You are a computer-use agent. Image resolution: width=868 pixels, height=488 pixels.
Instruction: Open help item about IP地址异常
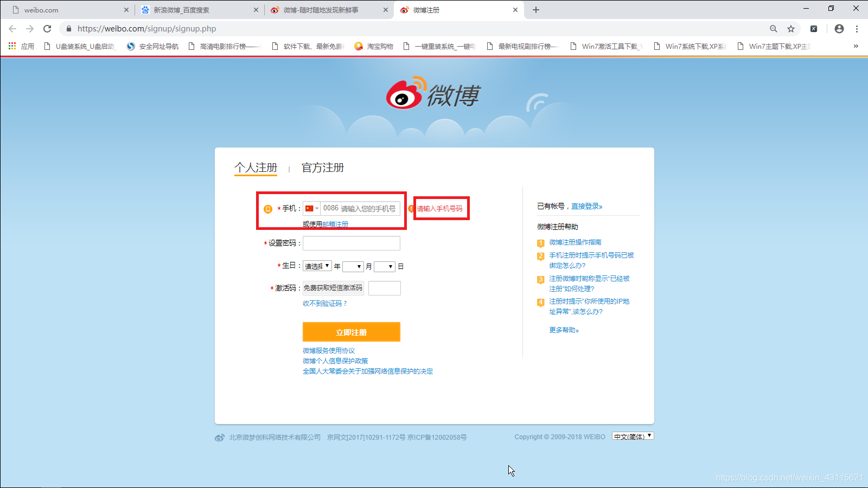pyautogui.click(x=589, y=306)
